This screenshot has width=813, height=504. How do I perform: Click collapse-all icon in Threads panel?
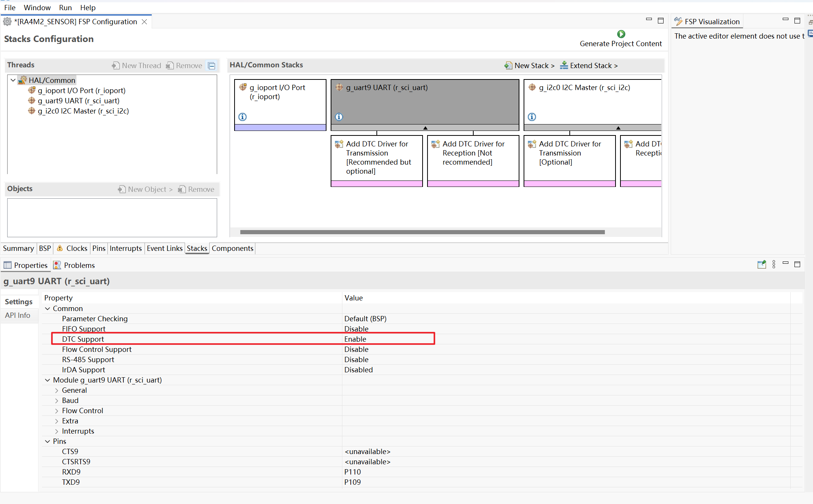(x=212, y=66)
